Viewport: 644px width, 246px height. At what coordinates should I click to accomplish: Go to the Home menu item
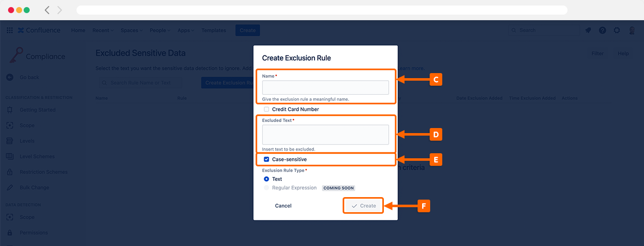(78, 30)
